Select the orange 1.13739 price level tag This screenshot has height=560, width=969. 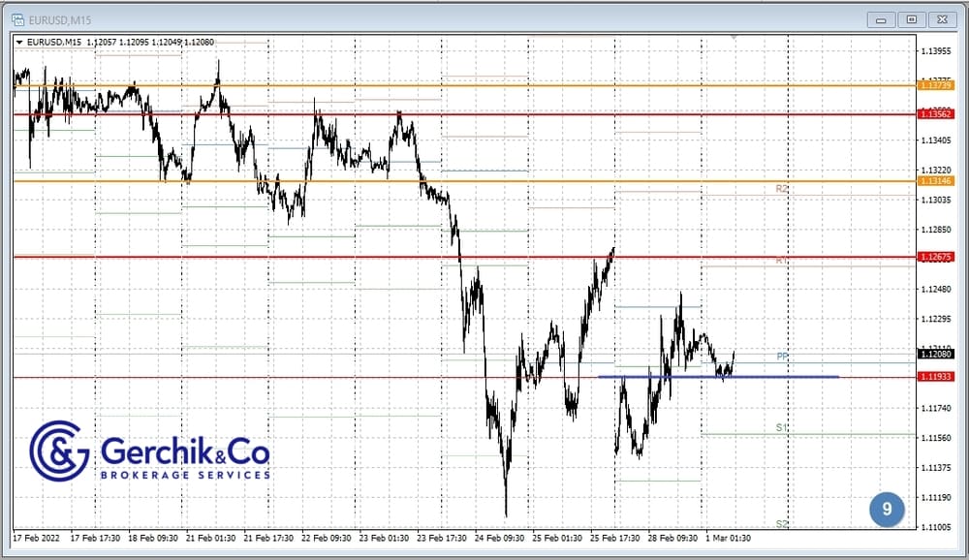pos(936,85)
